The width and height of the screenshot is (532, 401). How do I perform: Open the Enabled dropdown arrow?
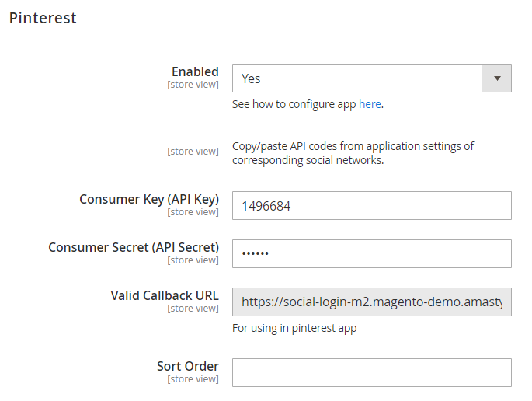pos(497,78)
